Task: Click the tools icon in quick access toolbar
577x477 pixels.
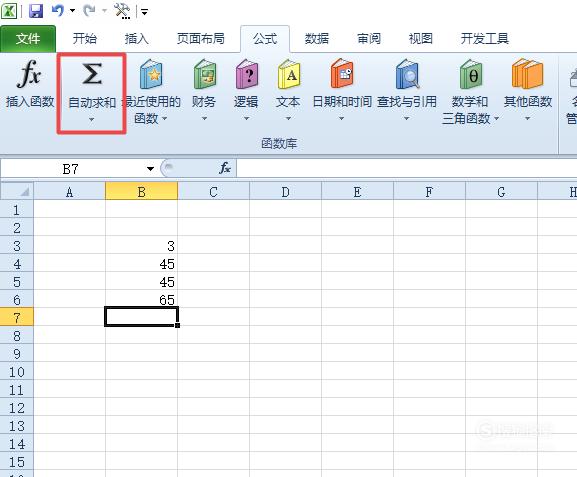Action: point(122,11)
